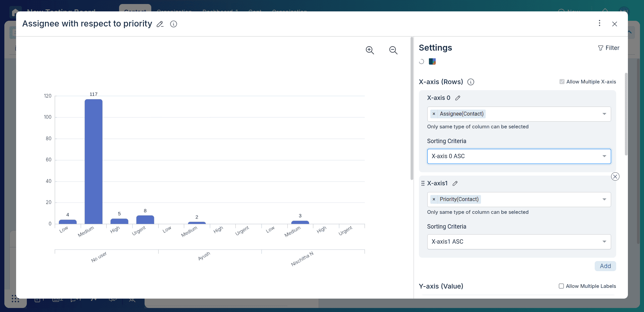Open the app launcher grid icon
The height and width of the screenshot is (312, 644).
tap(15, 299)
